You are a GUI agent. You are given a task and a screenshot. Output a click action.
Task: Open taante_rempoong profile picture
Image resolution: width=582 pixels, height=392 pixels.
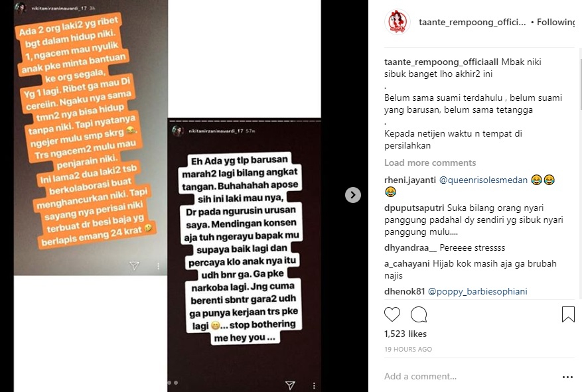point(397,22)
